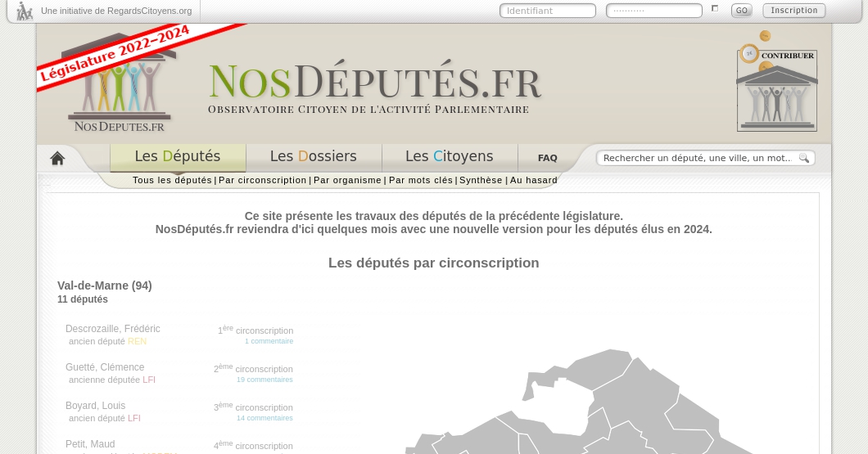Select Par mots clés submenu
This screenshot has width=868, height=454.
click(421, 180)
